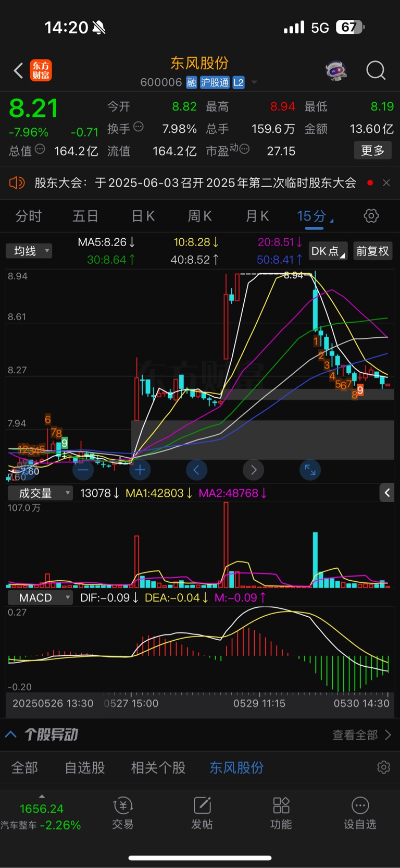
Task: Tap the current price 8.21
Action: [33, 108]
